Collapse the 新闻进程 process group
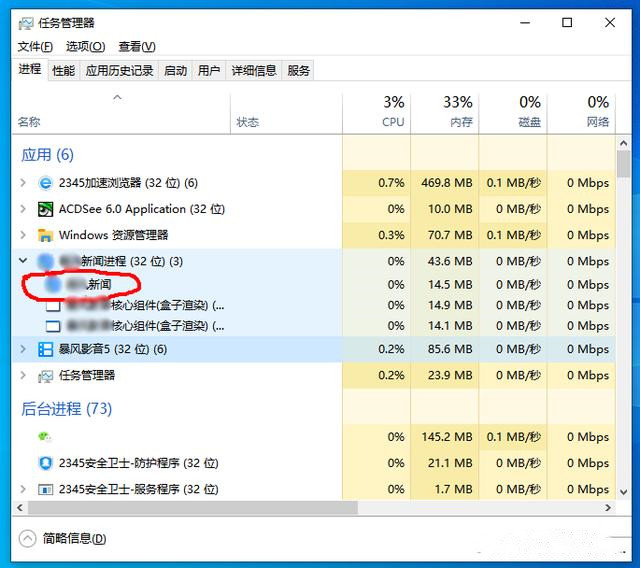640x568 pixels. pos(23,260)
